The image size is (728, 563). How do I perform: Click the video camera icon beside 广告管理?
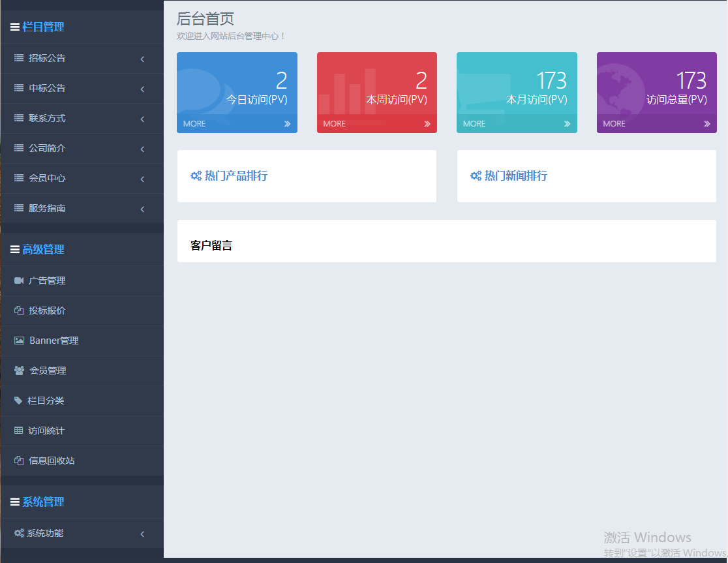(19, 281)
